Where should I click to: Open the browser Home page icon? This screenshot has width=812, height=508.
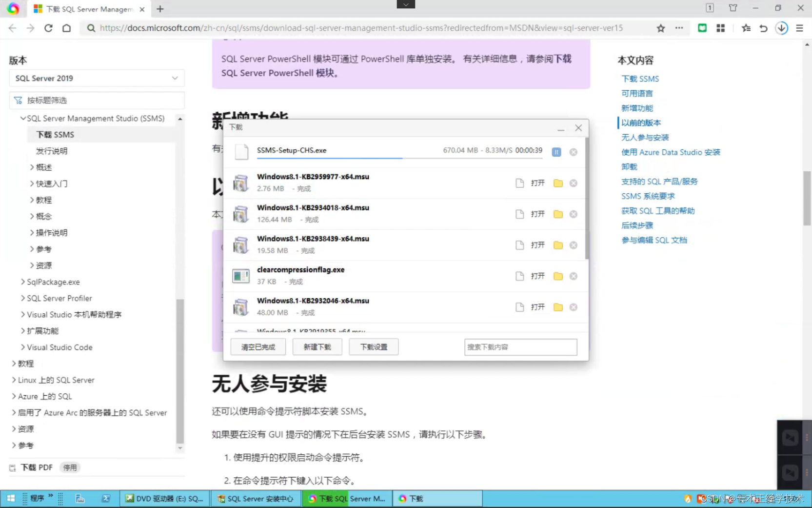(x=66, y=28)
